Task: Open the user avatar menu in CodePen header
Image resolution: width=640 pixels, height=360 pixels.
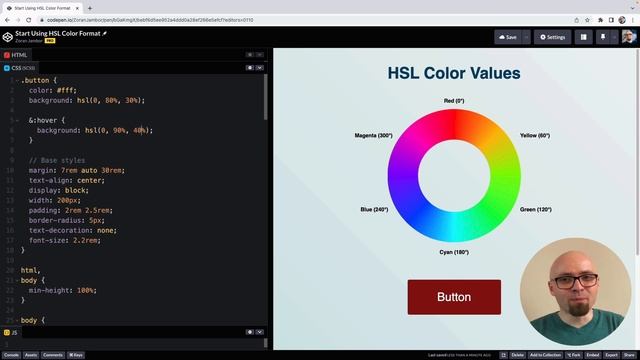Action: [629, 37]
